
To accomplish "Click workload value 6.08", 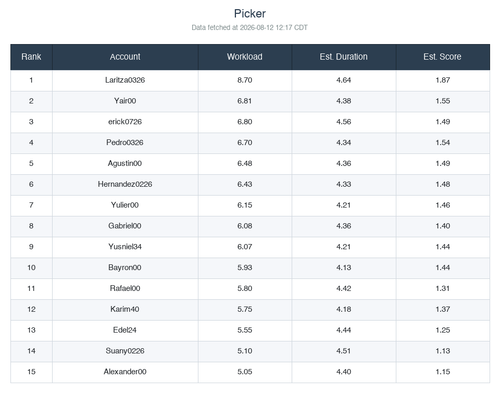I will 245,226.
